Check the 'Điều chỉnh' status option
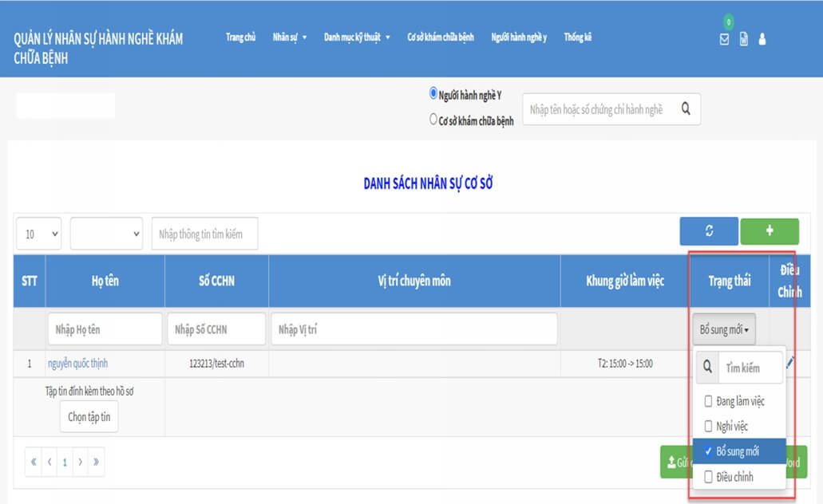The width and height of the screenshot is (823, 504). pos(707,477)
